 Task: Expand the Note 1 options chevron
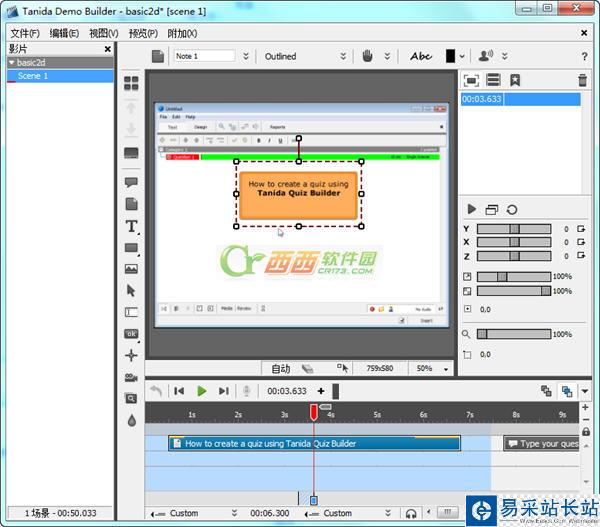[x=246, y=56]
